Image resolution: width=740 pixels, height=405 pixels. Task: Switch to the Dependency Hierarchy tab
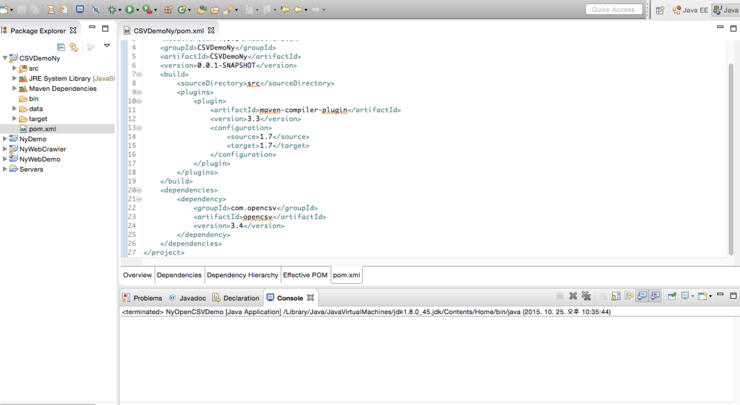(x=242, y=275)
